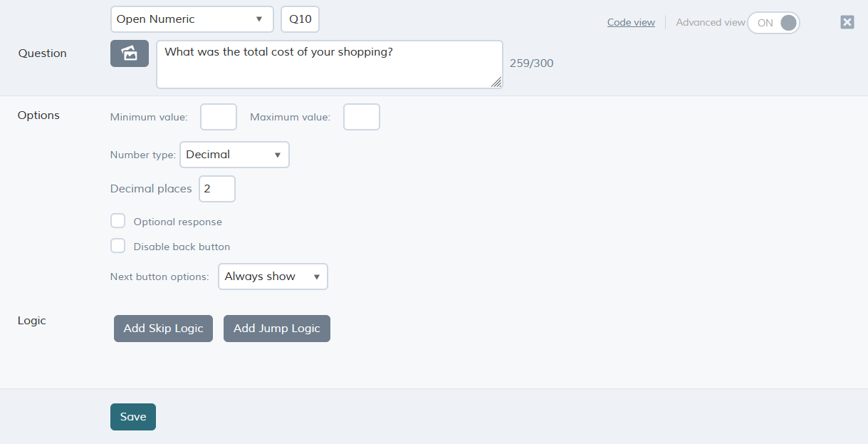Viewport: 868px width, 444px height.
Task: Open the Next button options dropdown
Action: tap(273, 277)
